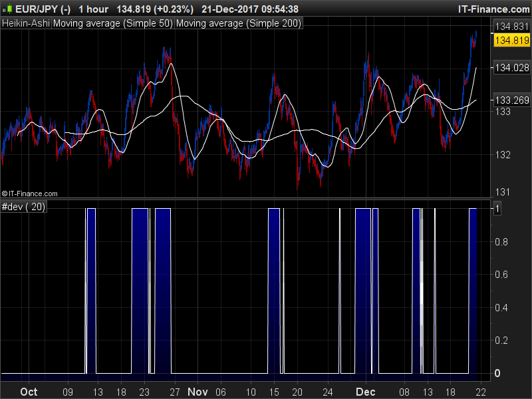This screenshot has height=399, width=532.
Task: Select the Heikin-Ashi indicator label
Action: tap(26, 23)
